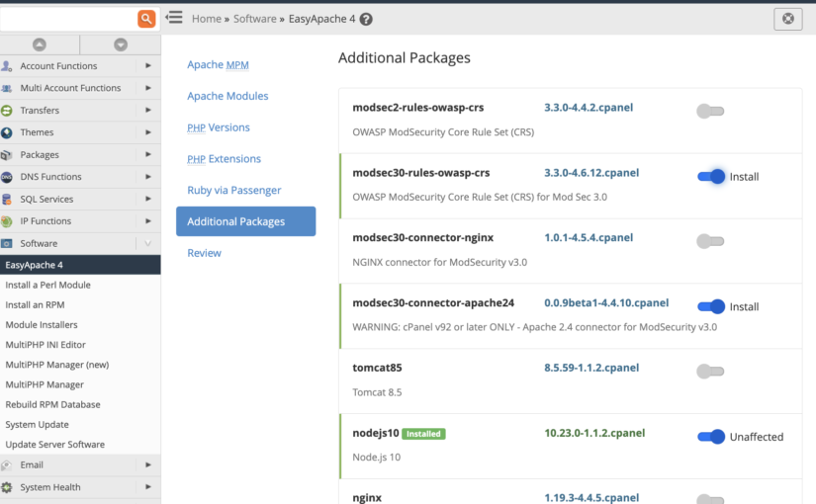Toggle off the nodejs10 package switch

point(711,437)
